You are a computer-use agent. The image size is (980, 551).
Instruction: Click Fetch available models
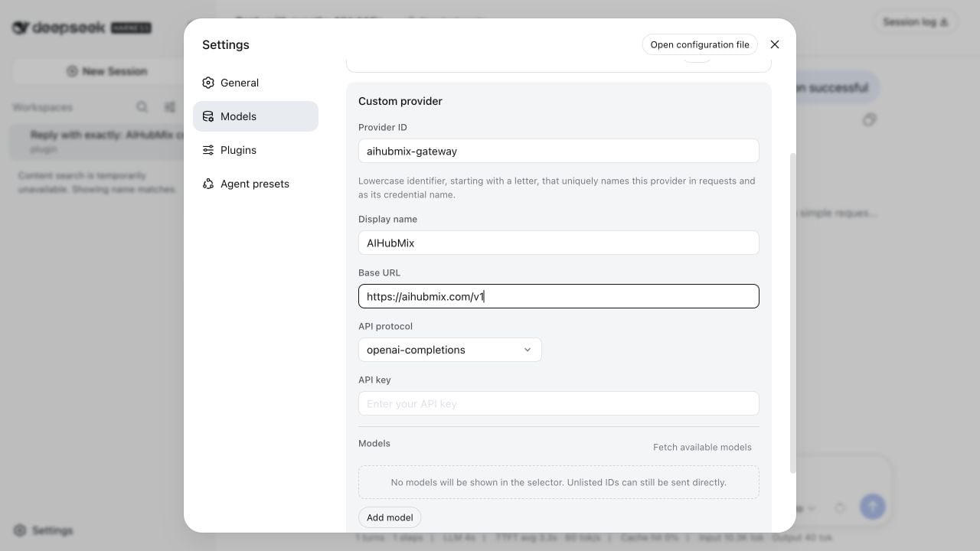click(x=702, y=447)
